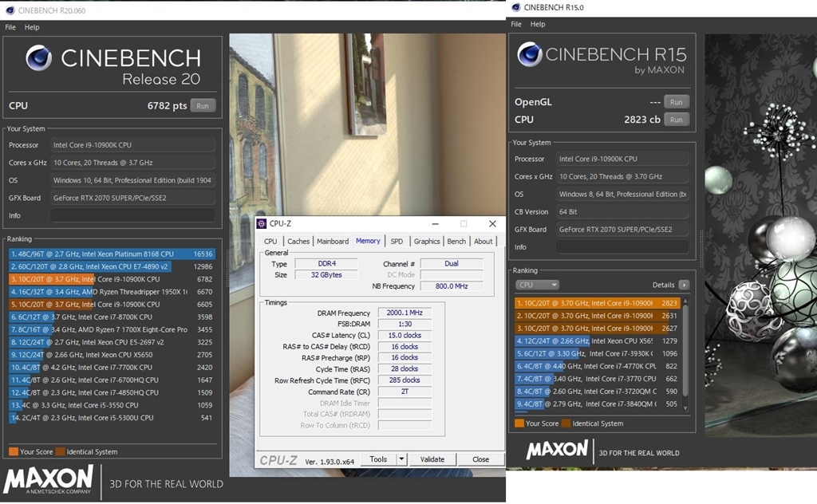Open the CPU ranking dropdown in R15

coord(537,285)
